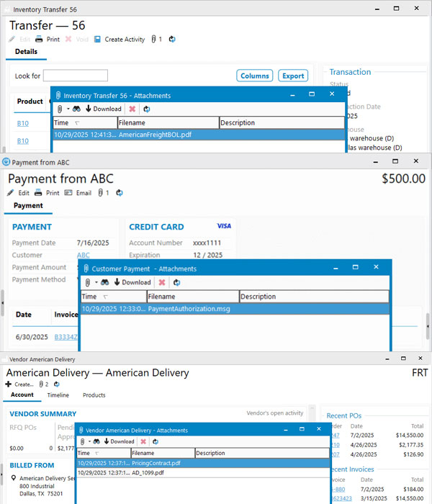432x504 pixels.
Task: Select PaymentAuthorization.msg attachment row
Action: pyautogui.click(x=235, y=309)
